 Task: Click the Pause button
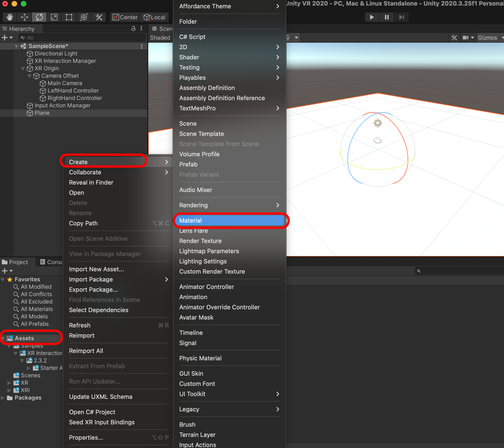(x=386, y=17)
